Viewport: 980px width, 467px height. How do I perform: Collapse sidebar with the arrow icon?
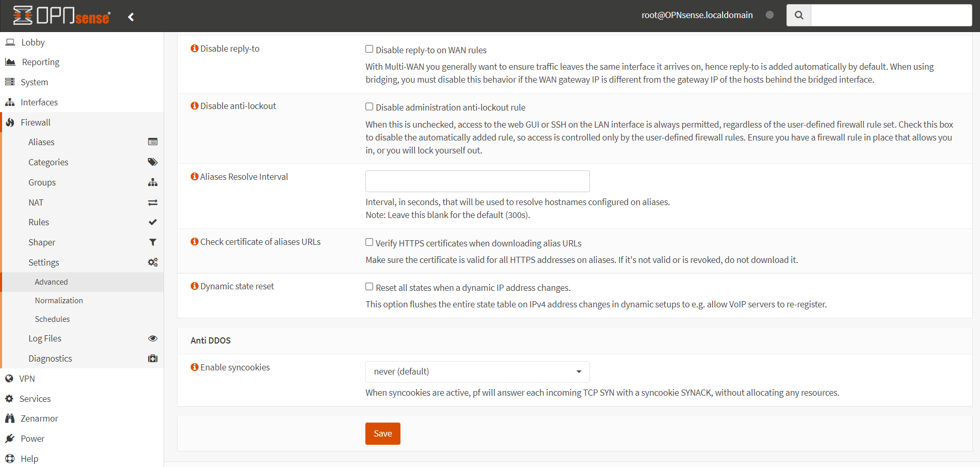(x=131, y=17)
